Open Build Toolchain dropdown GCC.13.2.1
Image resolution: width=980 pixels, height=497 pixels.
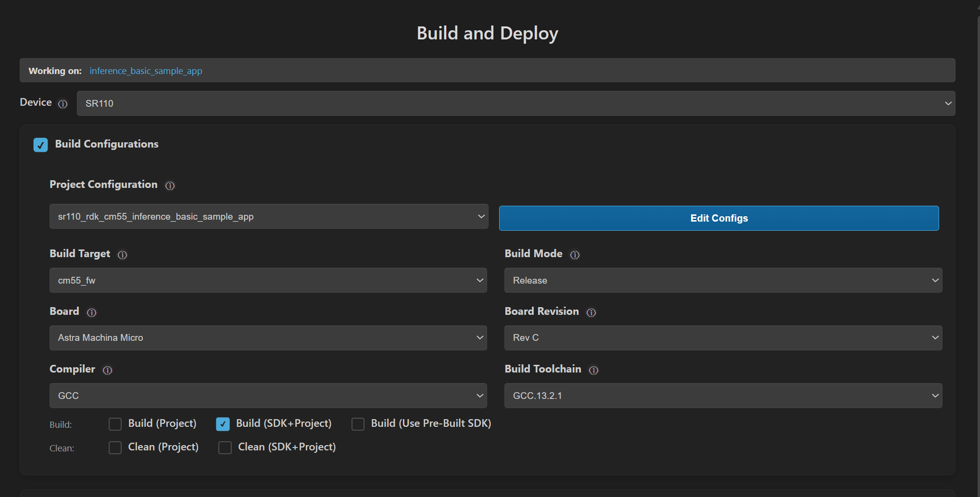pyautogui.click(x=723, y=396)
